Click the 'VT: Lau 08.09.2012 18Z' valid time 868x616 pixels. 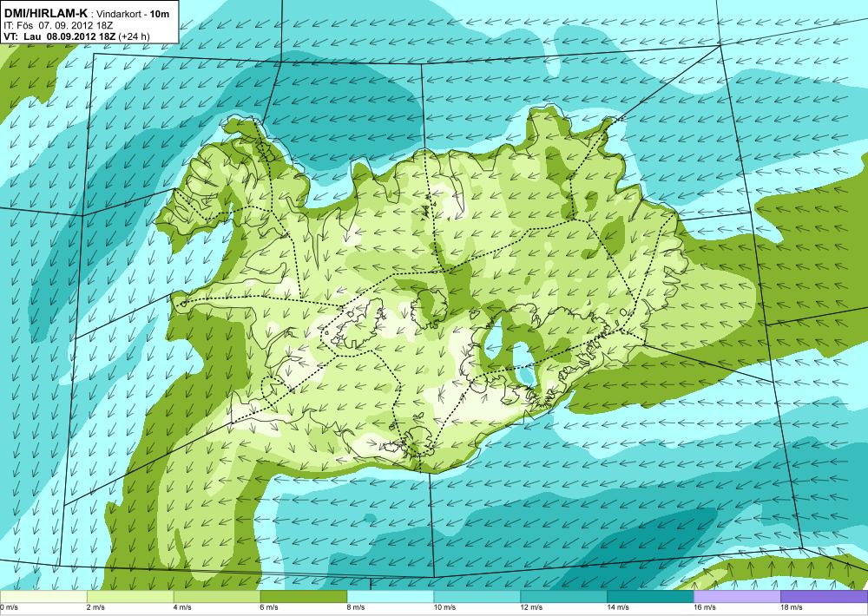click(59, 36)
